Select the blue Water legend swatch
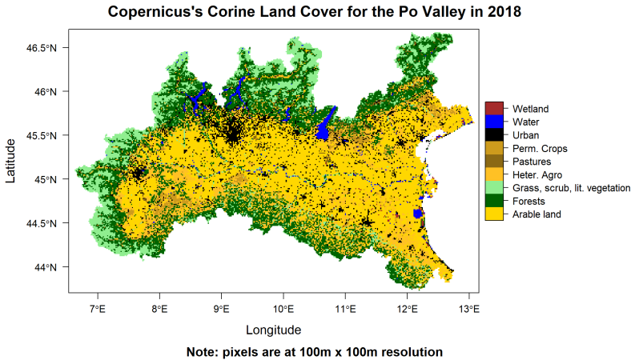Screen dimensions: 635x364 494,122
